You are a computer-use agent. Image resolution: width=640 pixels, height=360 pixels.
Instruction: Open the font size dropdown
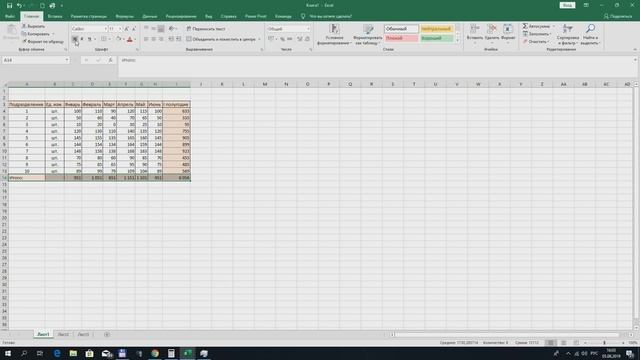[120, 29]
